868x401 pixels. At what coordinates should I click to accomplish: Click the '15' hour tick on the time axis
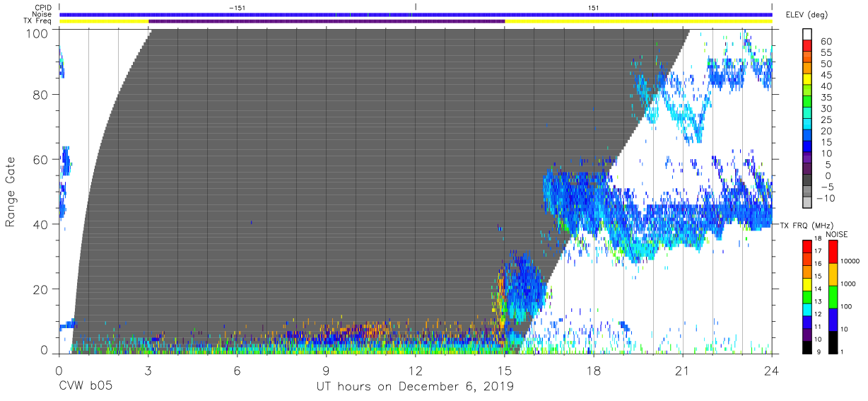(x=505, y=370)
